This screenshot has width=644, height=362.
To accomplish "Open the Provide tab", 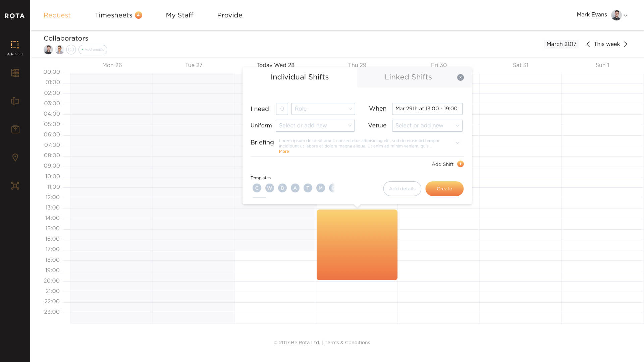I will tap(230, 15).
